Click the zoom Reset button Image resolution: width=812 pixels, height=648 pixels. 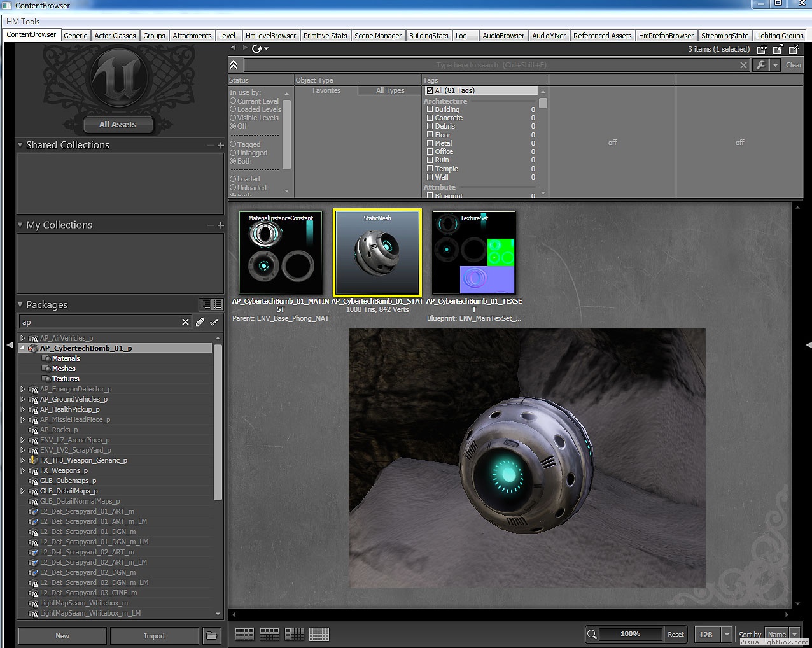click(676, 635)
